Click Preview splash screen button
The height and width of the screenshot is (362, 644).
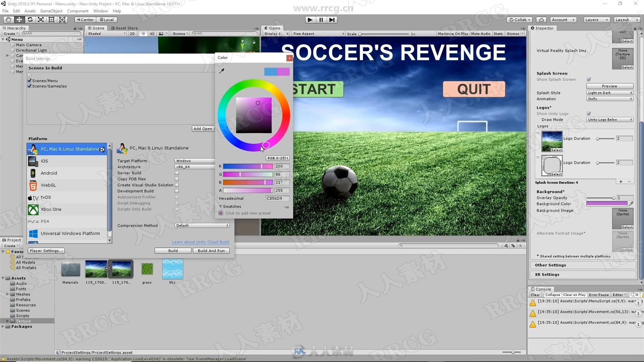(x=610, y=86)
